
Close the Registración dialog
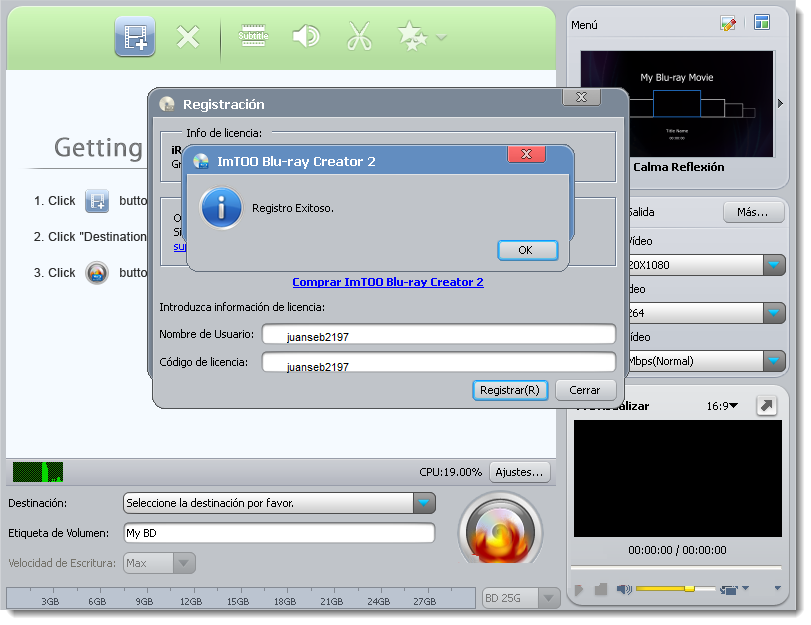[581, 97]
